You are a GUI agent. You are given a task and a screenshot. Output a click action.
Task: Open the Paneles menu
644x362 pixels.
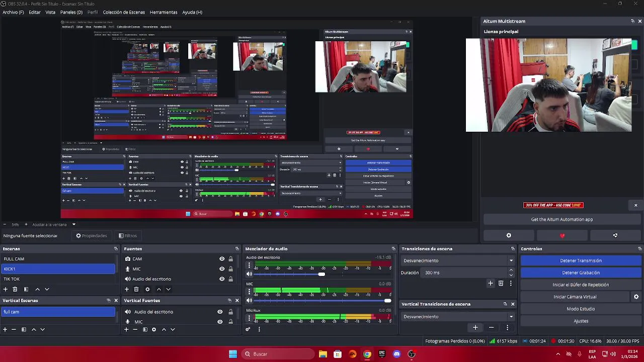[71, 12]
